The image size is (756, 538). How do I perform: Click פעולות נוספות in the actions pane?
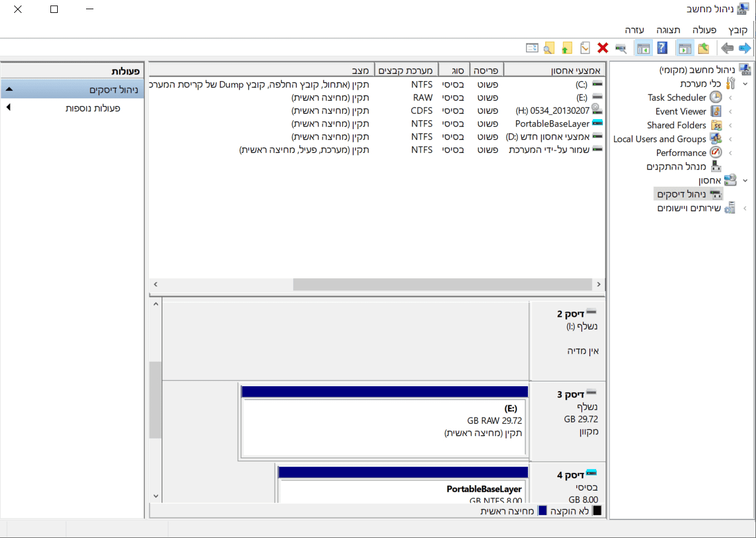93,107
